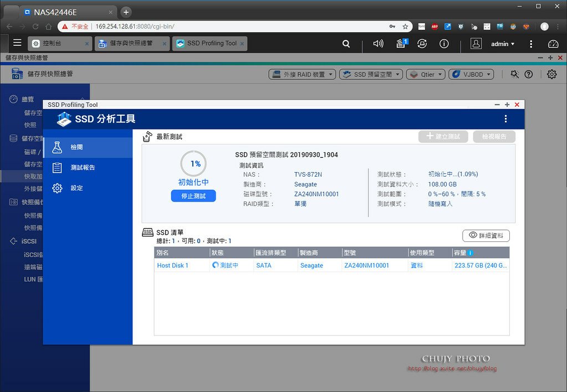Switch to the SSD Profiling Tool tab
Viewport: 567px width, 392px height.
coord(210,43)
